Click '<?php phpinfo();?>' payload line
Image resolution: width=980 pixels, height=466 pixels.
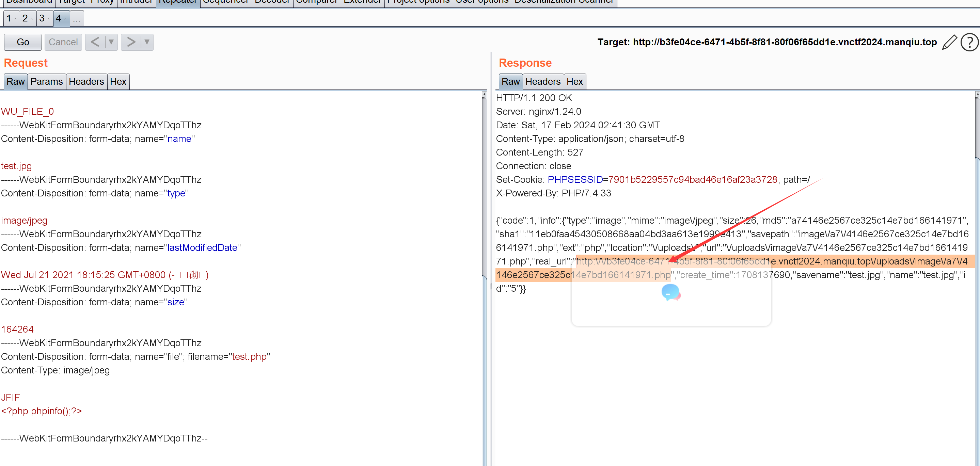tap(42, 411)
